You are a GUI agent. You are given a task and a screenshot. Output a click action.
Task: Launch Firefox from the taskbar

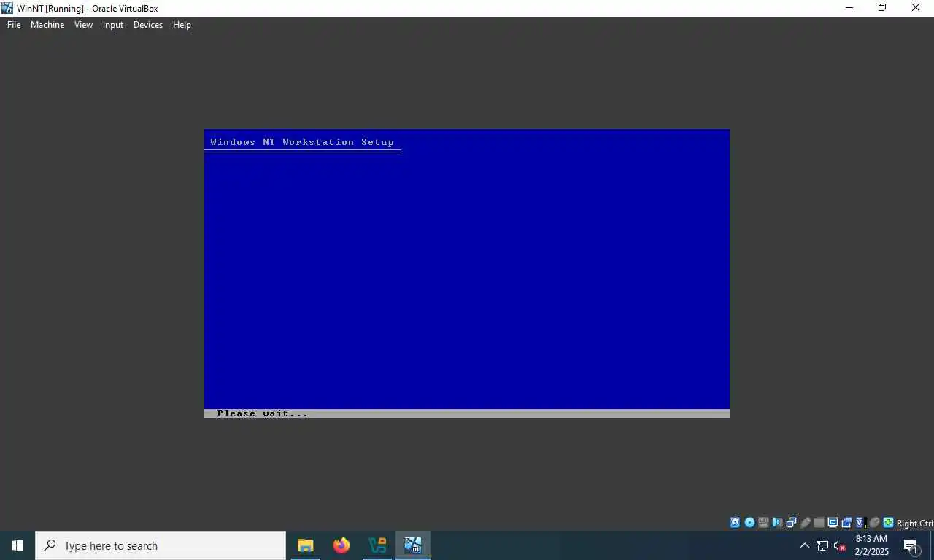tap(341, 545)
